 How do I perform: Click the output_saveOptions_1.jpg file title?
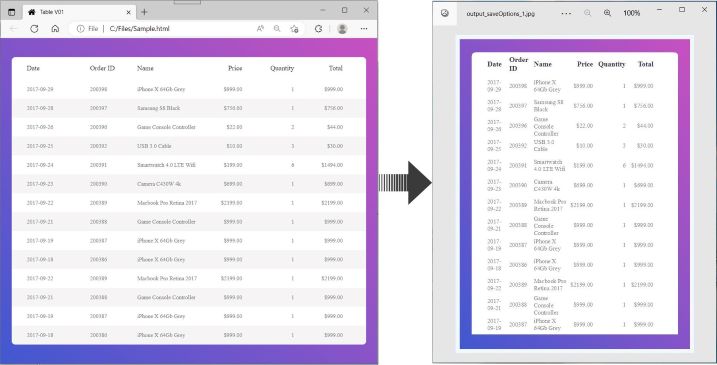pos(501,14)
